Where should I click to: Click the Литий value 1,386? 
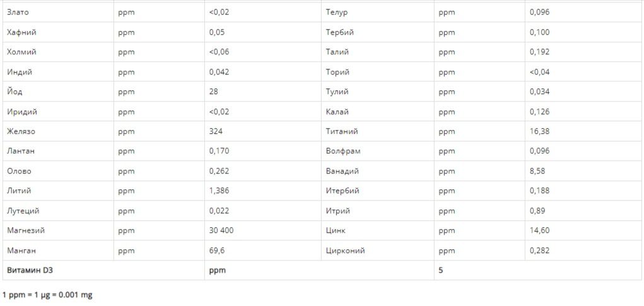coord(219,191)
